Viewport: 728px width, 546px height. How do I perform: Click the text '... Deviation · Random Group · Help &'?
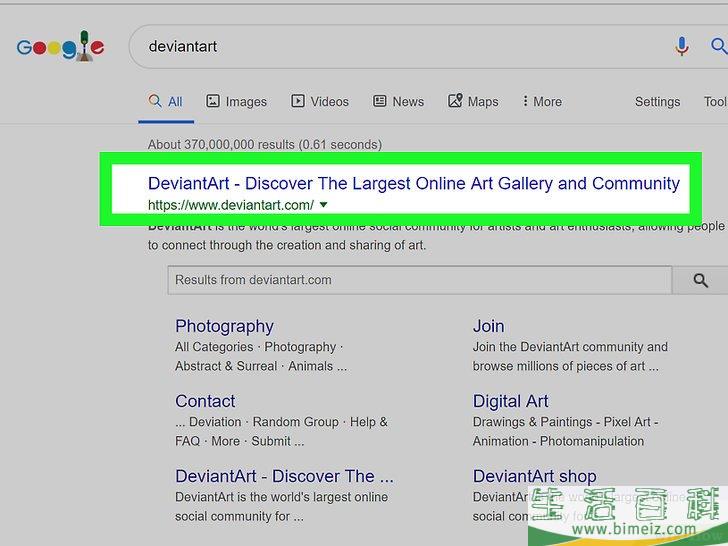click(x=281, y=422)
